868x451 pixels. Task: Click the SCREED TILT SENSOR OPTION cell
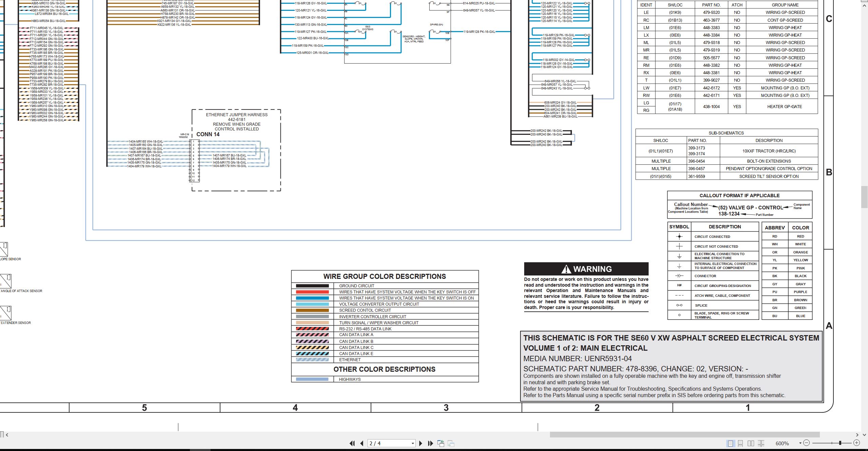pos(769,177)
